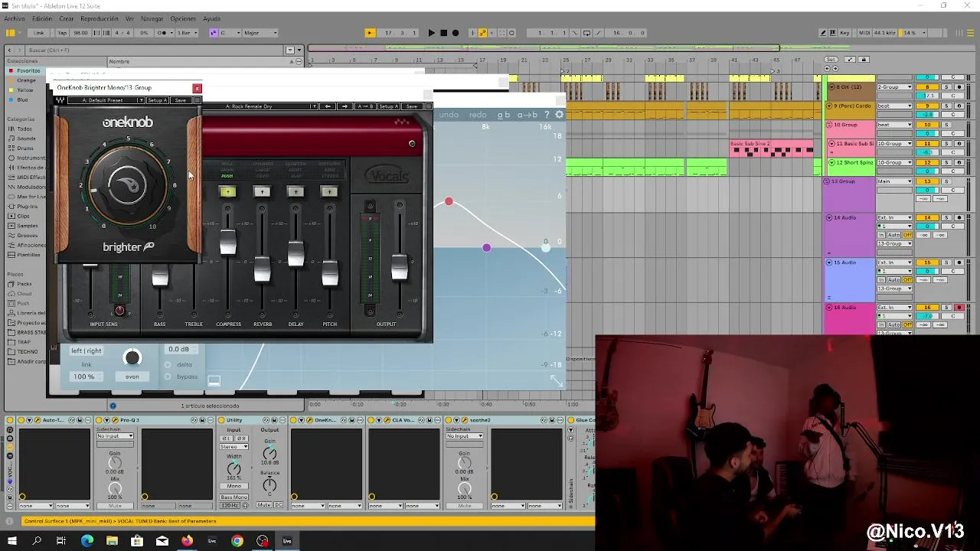This screenshot has width=980, height=551.
Task: Toggle the Draw Mode pencil icon
Action: (x=823, y=33)
